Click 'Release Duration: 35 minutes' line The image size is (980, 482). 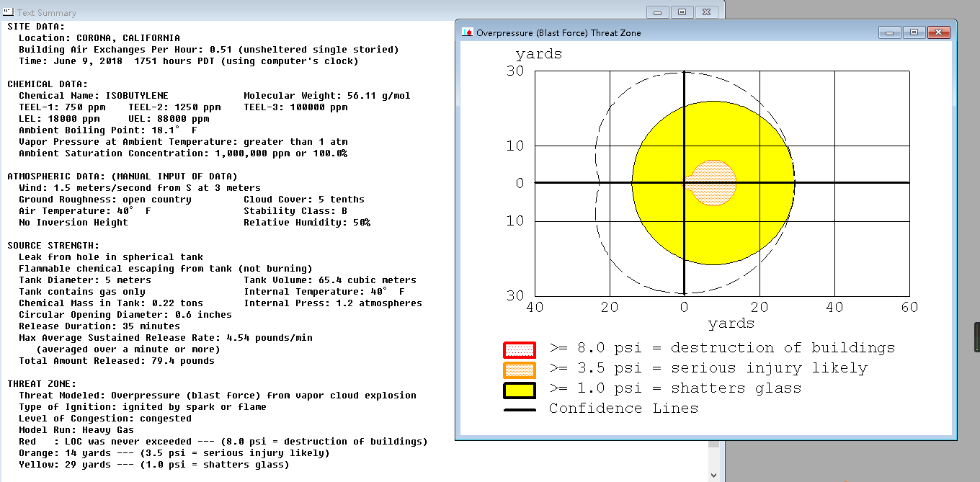click(99, 326)
